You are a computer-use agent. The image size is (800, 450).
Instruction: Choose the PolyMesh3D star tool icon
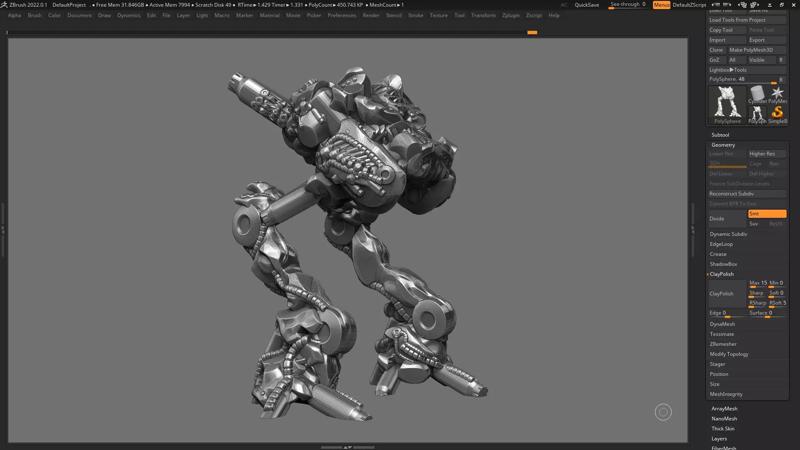[778, 93]
